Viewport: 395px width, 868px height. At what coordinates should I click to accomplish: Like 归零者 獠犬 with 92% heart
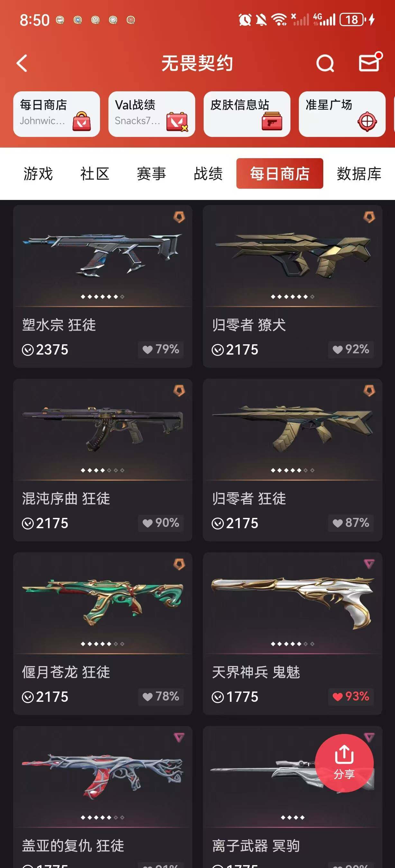tap(351, 349)
